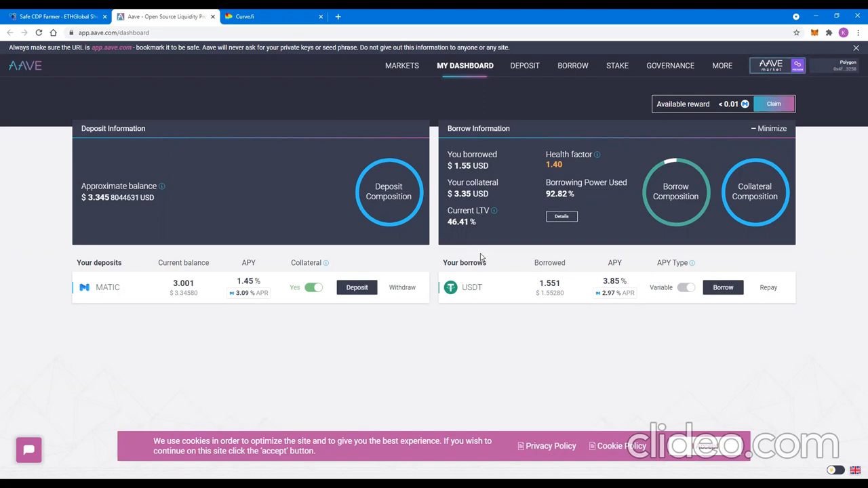
Task: Go to DEPOSIT navigation page
Action: tap(525, 66)
